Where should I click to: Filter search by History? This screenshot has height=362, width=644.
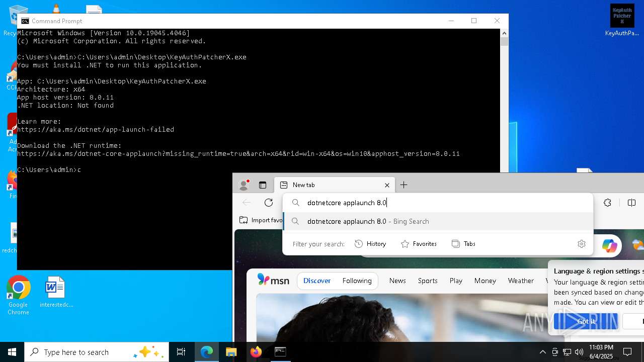370,244
